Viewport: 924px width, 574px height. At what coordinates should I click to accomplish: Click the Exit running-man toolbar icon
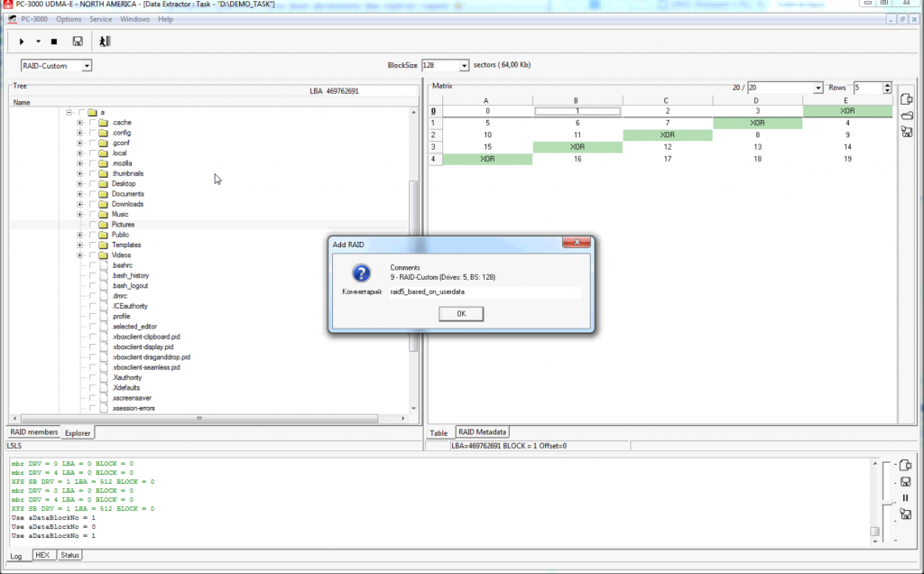coord(105,42)
